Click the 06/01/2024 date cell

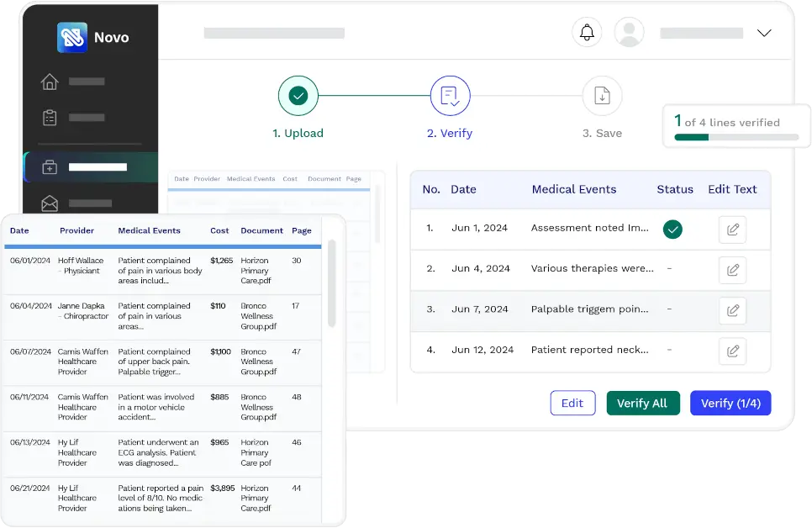coord(30,261)
